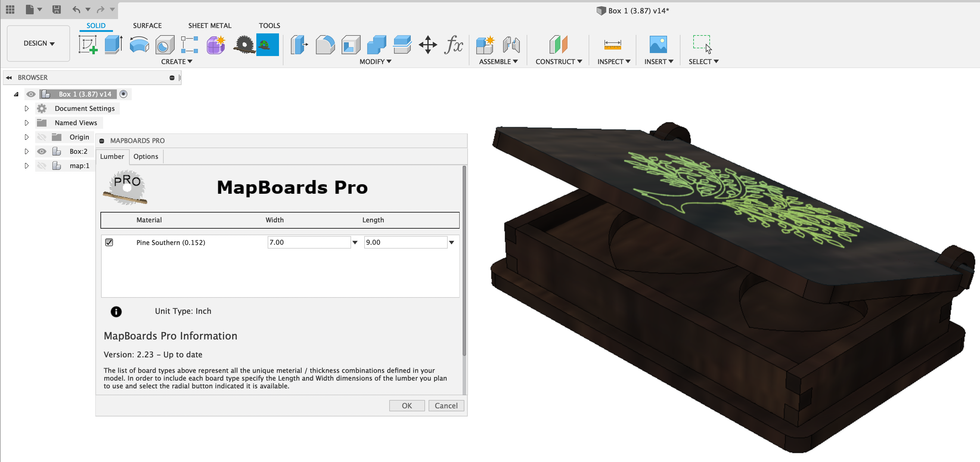Image resolution: width=980 pixels, height=462 pixels.
Task: Open the Length 9.00 dropdown arrow
Action: tap(452, 242)
